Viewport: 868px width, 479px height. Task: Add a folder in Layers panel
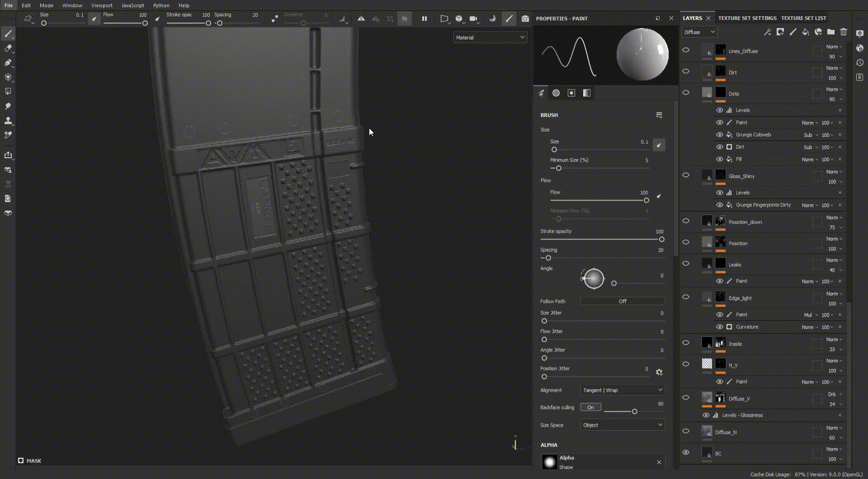(831, 32)
